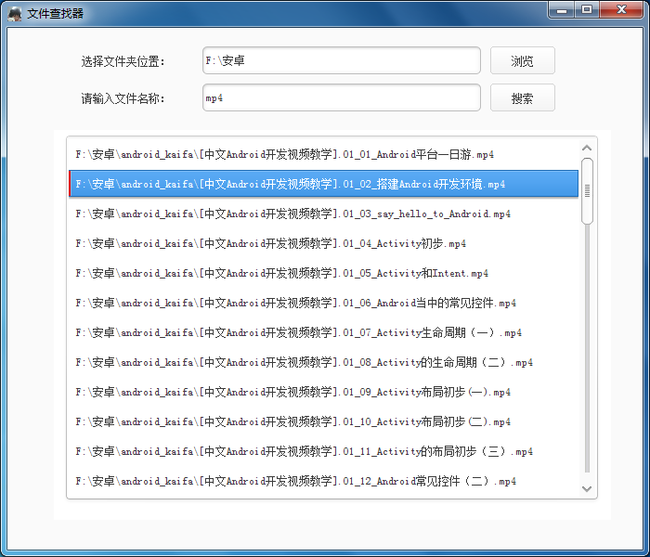The width and height of the screenshot is (650, 557).
Task: Click the 文件查找器 app icon in title bar
Action: click(x=15, y=14)
